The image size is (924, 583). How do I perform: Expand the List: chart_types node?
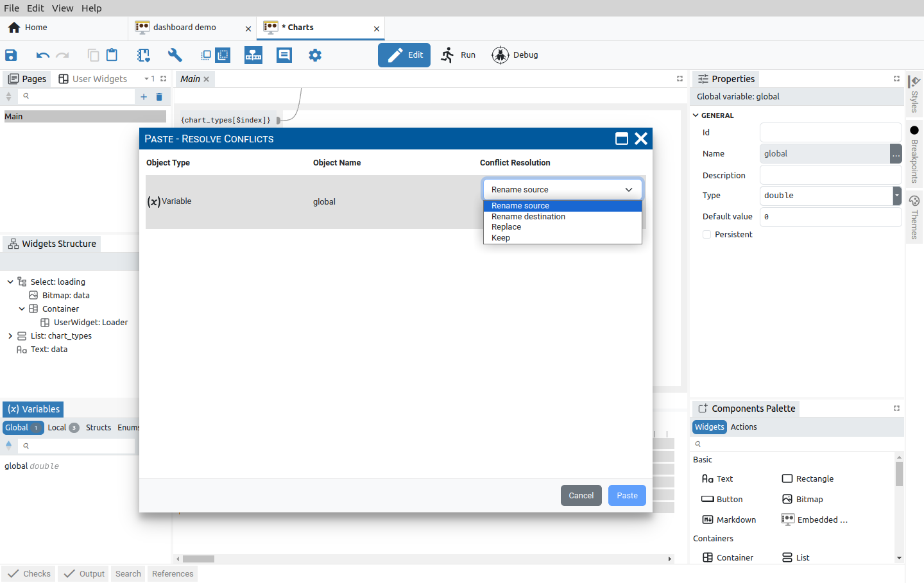point(10,336)
